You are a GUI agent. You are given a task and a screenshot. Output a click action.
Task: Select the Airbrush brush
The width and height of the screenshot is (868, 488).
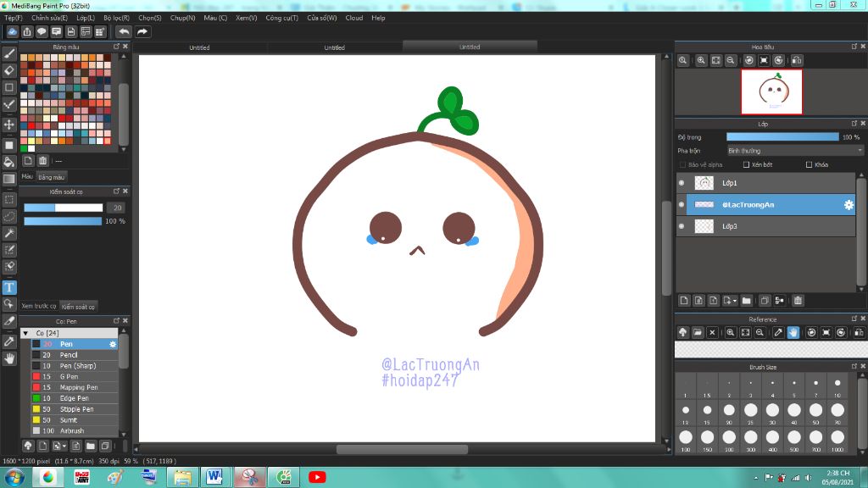click(75, 430)
